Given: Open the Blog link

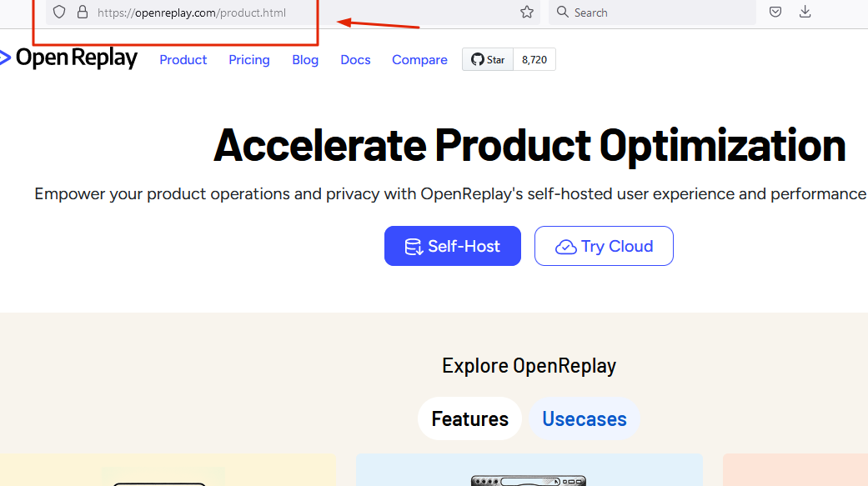Looking at the screenshot, I should pyautogui.click(x=305, y=60).
